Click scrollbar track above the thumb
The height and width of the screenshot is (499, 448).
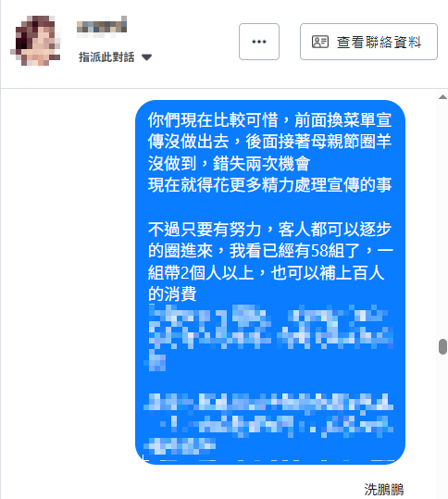click(442, 219)
